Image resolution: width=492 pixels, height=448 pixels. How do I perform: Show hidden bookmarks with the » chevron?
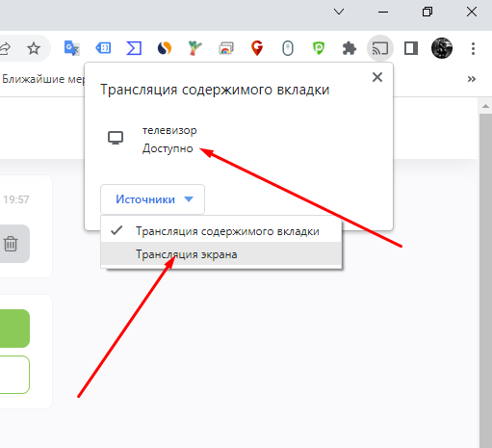tap(471, 79)
